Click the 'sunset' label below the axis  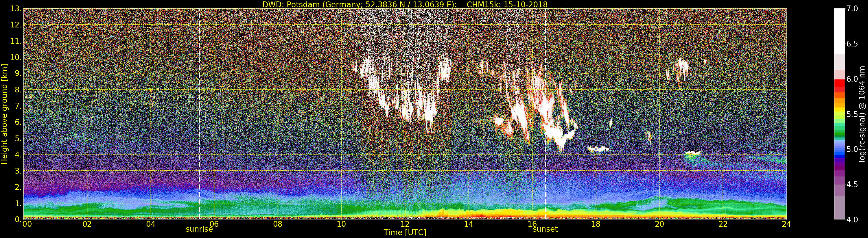(x=545, y=229)
